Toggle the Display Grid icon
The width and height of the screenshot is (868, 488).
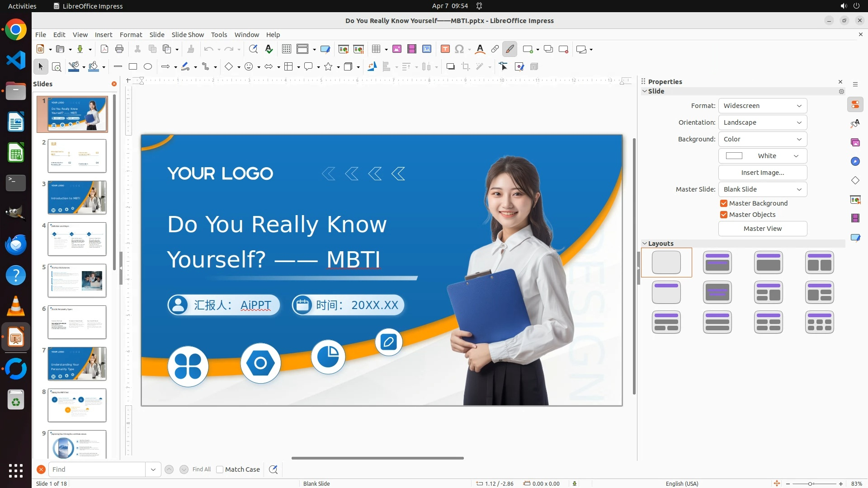286,49
